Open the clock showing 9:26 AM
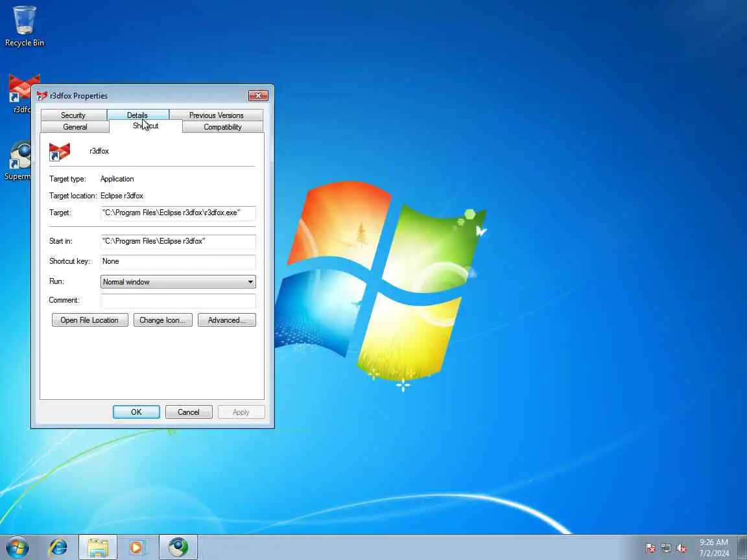 point(714,548)
